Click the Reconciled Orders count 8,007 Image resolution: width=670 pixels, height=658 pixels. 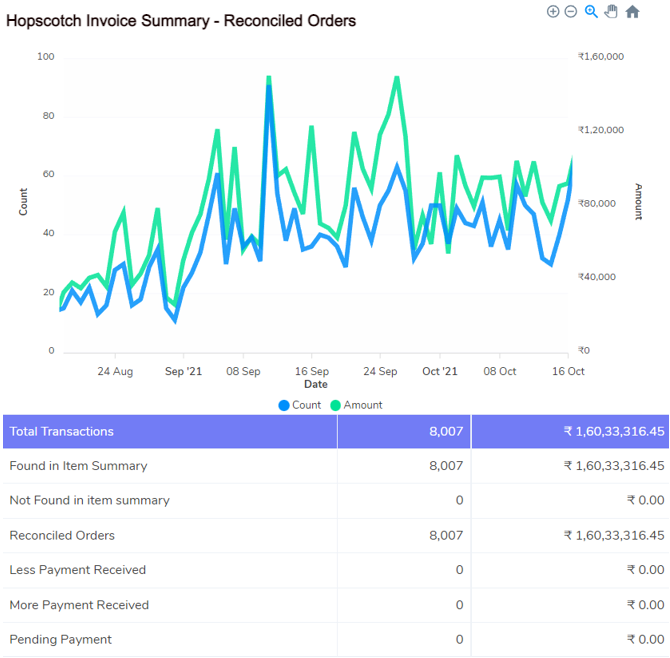click(x=446, y=535)
